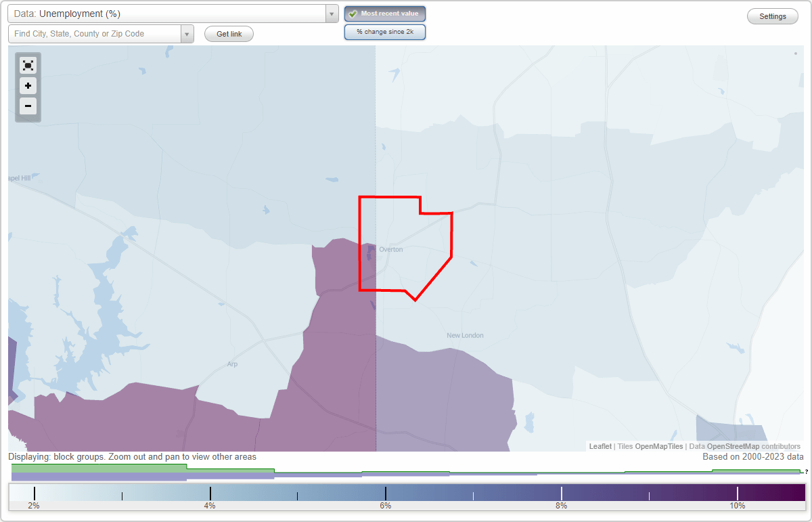Open the Data selector dropdown arrow
The height and width of the screenshot is (522, 812).
(x=331, y=13)
